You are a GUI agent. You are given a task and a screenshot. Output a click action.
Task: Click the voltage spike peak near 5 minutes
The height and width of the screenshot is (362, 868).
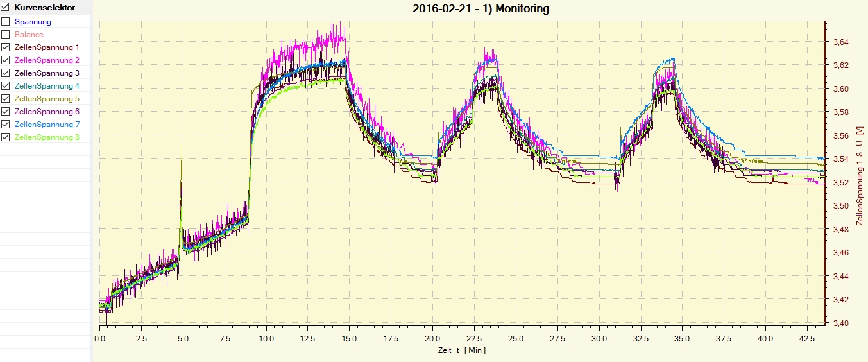point(182,148)
